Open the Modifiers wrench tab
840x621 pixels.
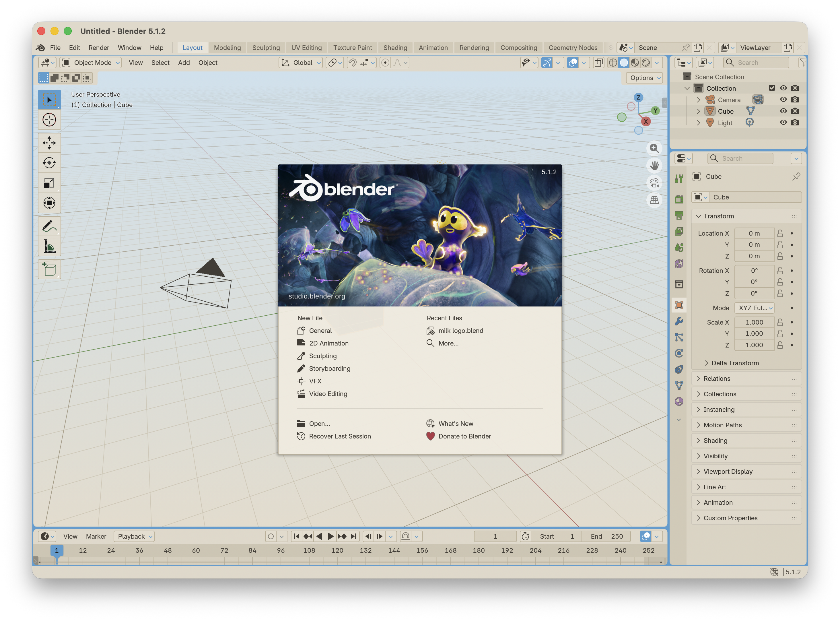[679, 321]
